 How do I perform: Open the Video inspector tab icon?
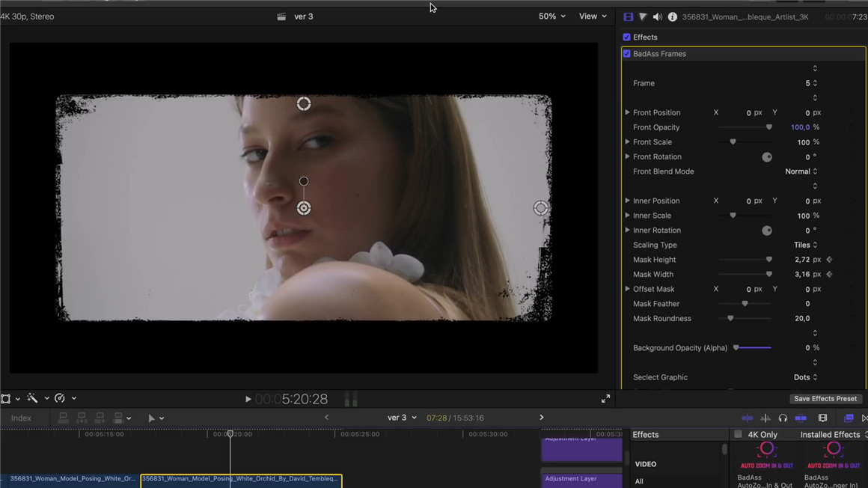point(628,16)
